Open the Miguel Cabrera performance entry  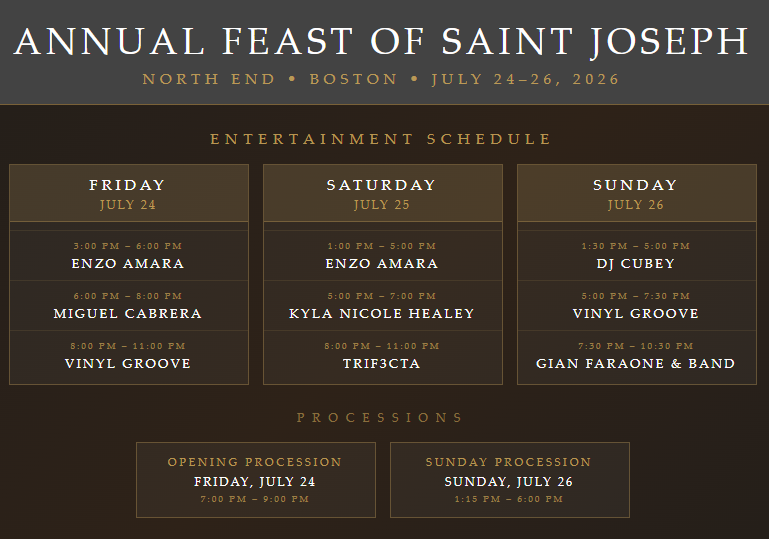click(x=129, y=306)
